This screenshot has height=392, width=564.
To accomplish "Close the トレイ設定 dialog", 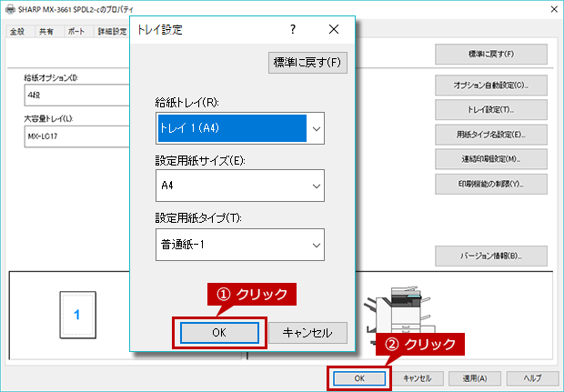I will pos(334,29).
